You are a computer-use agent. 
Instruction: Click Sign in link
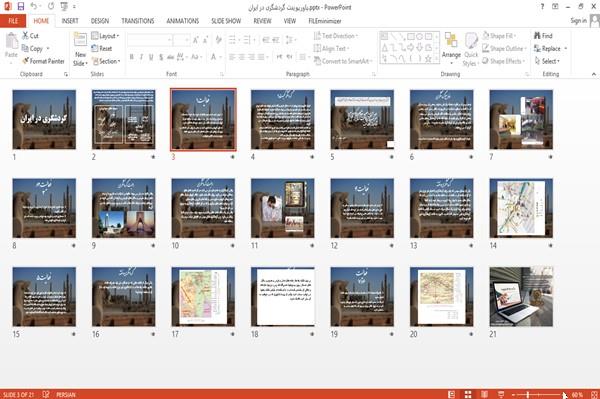click(x=578, y=21)
